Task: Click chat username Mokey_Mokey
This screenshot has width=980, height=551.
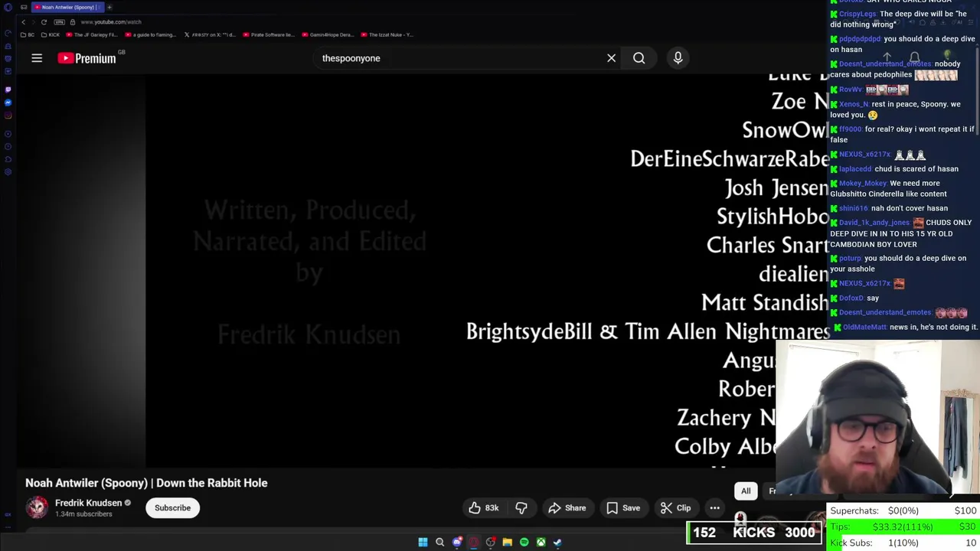Action: coord(863,184)
